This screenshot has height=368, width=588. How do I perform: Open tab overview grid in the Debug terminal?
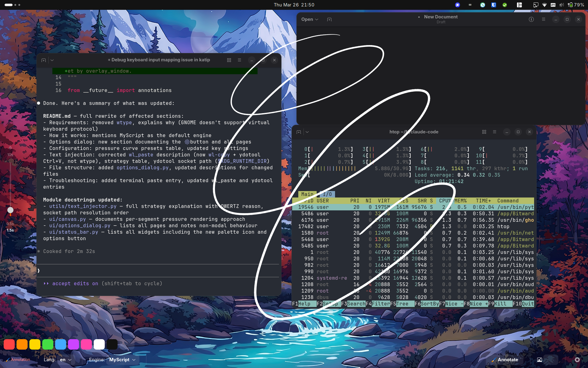[229, 60]
